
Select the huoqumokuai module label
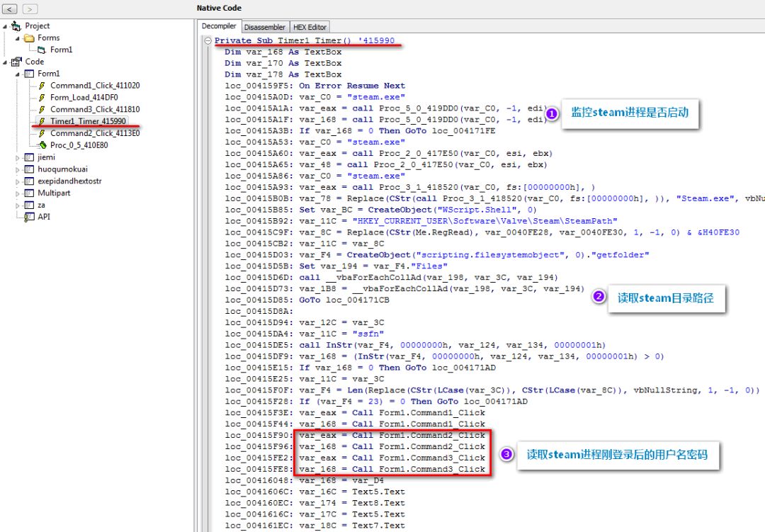[63, 169]
